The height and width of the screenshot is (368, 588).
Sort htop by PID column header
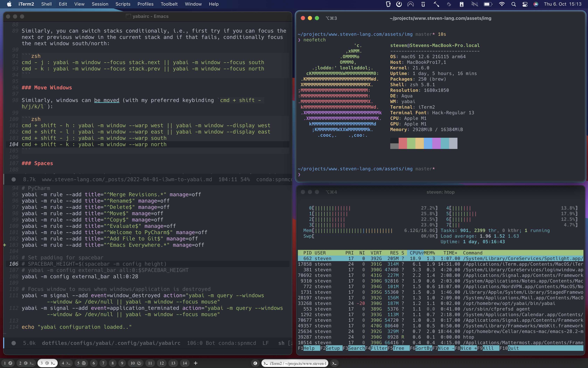pyautogui.click(x=307, y=253)
